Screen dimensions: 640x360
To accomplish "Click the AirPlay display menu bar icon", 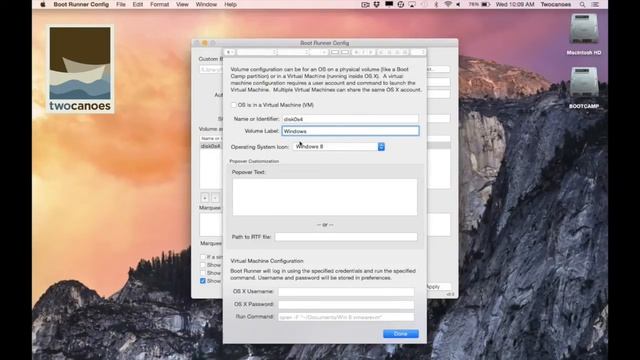I will pos(411,4).
